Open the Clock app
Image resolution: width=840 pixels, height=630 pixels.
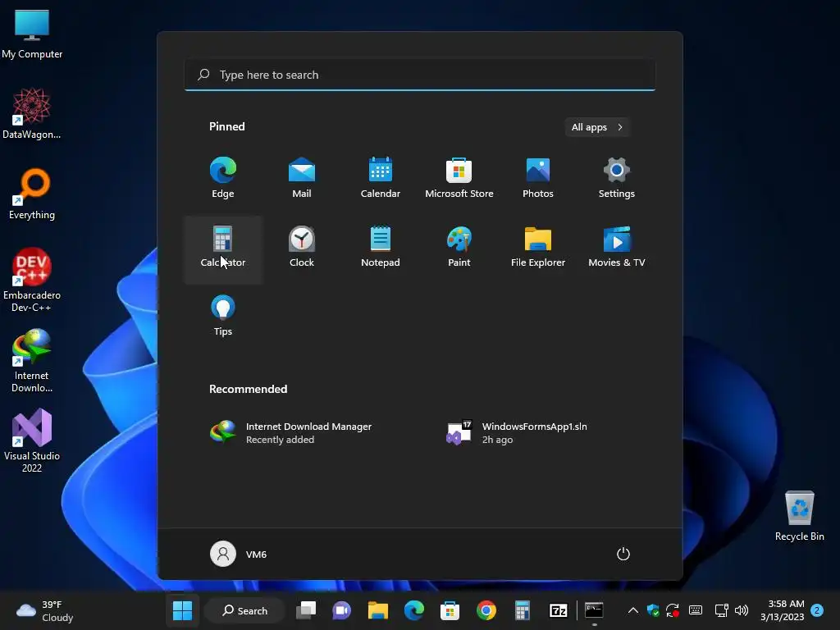[302, 246]
